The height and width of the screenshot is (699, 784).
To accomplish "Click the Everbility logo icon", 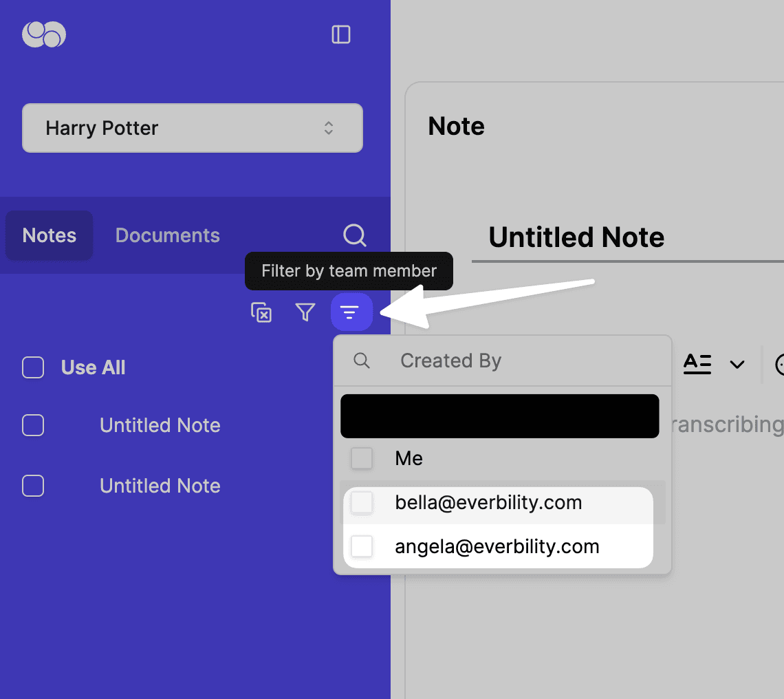I will pos(44,34).
